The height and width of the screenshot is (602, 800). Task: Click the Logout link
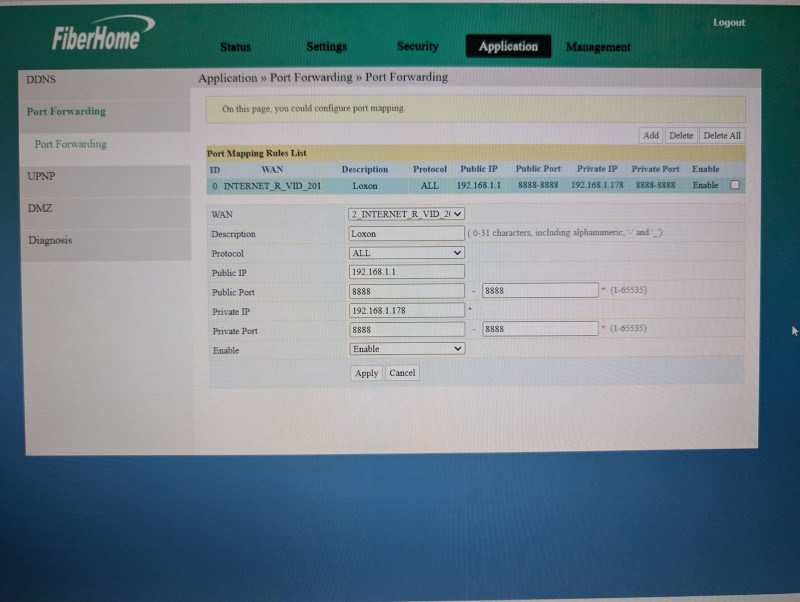coord(729,22)
